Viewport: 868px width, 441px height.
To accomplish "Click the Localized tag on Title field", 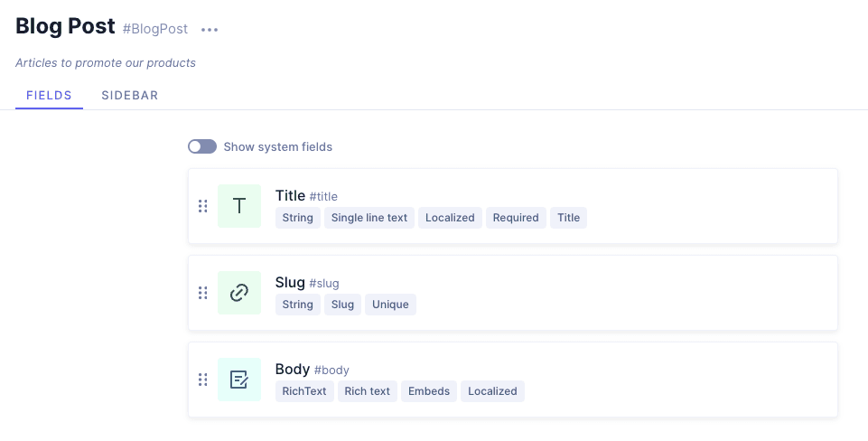I will [x=450, y=218].
